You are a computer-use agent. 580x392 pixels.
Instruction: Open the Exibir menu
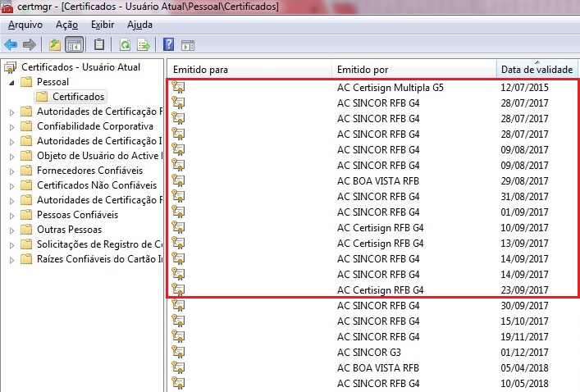[x=103, y=25]
